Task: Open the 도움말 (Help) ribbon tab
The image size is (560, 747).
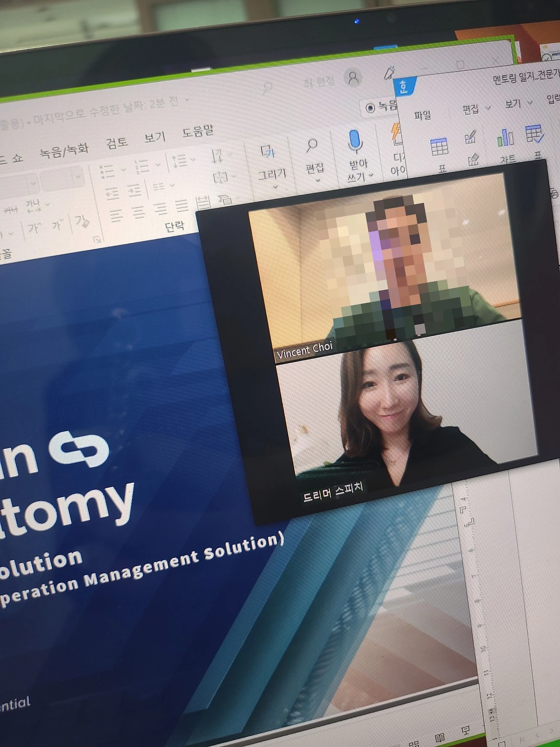Action: pos(198,131)
